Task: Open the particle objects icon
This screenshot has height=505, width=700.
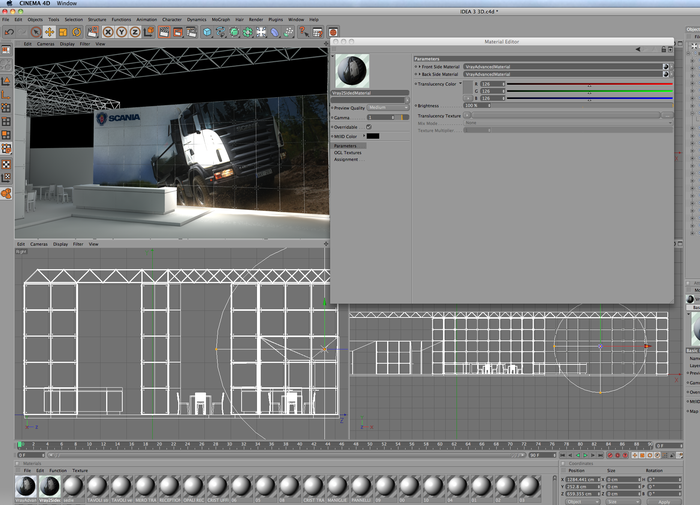Action: (289, 32)
